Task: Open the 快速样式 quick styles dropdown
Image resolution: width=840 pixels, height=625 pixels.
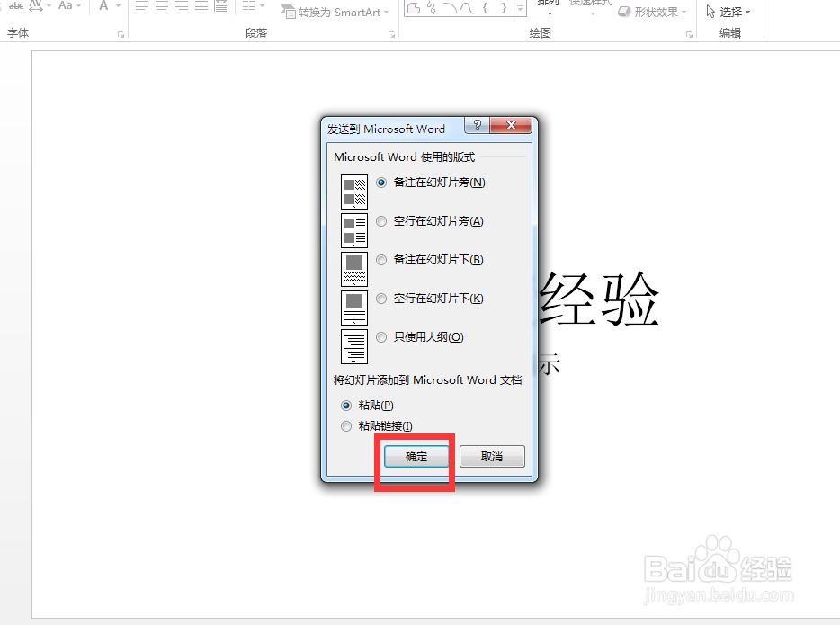Action: [591, 7]
